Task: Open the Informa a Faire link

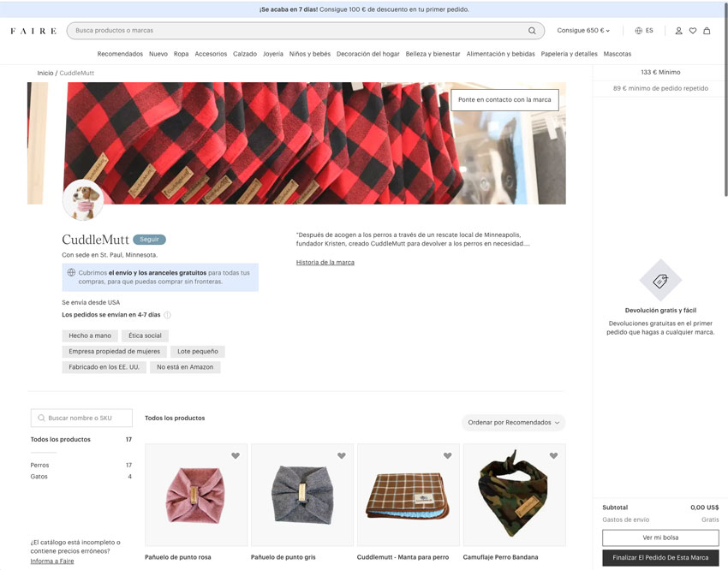Action: click(52, 561)
